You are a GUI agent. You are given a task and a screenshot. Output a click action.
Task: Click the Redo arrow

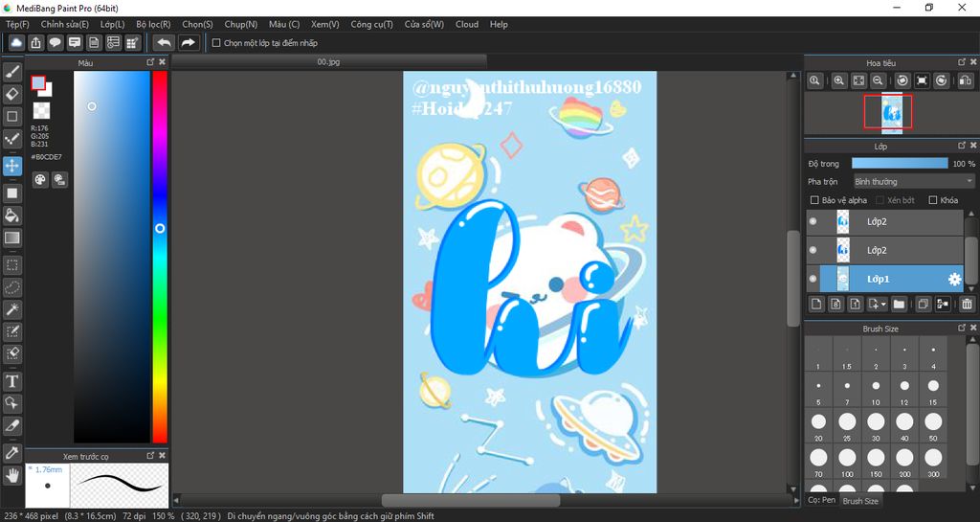[188, 42]
